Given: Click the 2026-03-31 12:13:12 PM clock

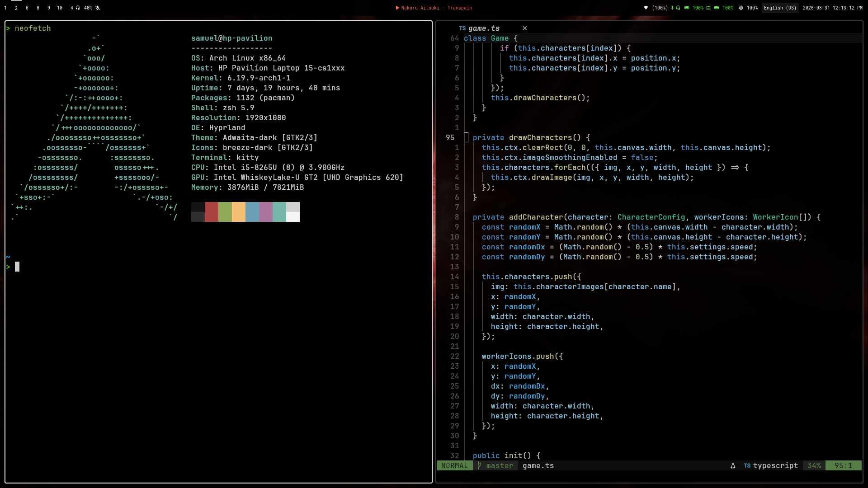Looking at the screenshot, I should pos(832,8).
